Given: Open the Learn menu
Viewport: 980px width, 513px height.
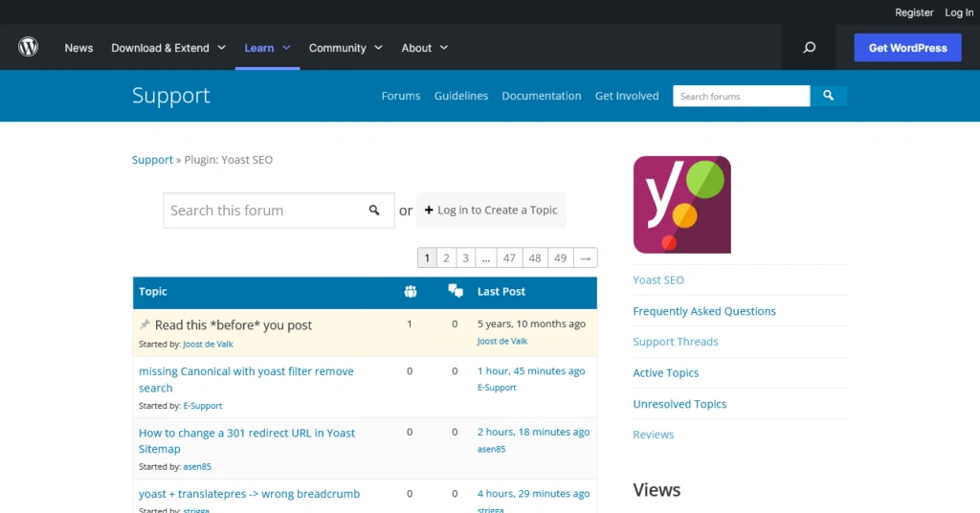Looking at the screenshot, I should [267, 48].
